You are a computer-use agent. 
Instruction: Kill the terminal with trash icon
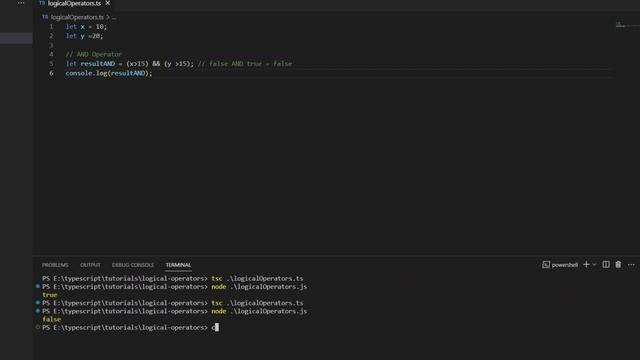tap(618, 264)
